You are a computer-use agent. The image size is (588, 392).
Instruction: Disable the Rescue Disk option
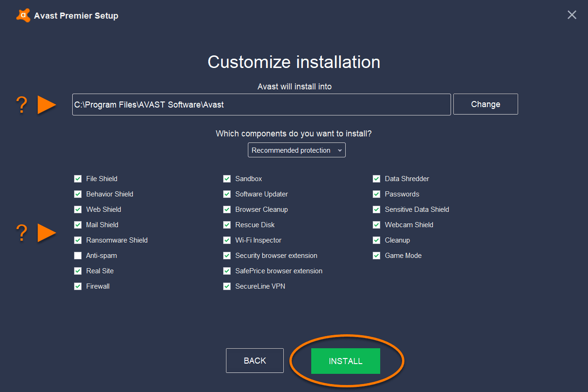(227, 224)
